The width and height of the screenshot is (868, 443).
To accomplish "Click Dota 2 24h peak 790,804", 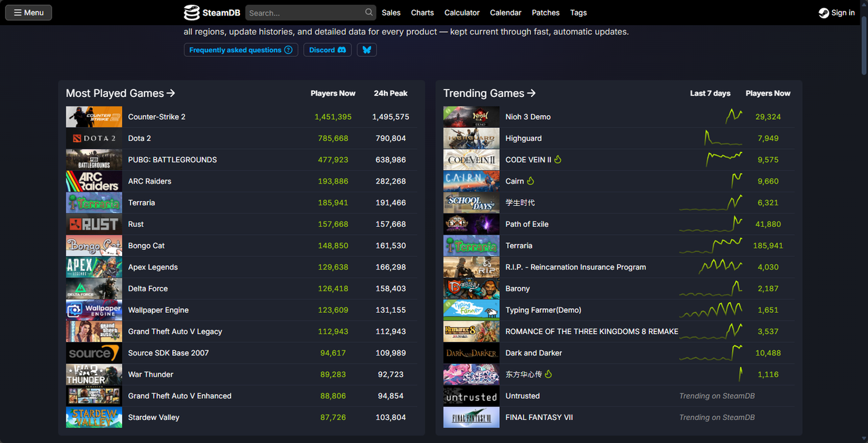I will click(x=391, y=138).
